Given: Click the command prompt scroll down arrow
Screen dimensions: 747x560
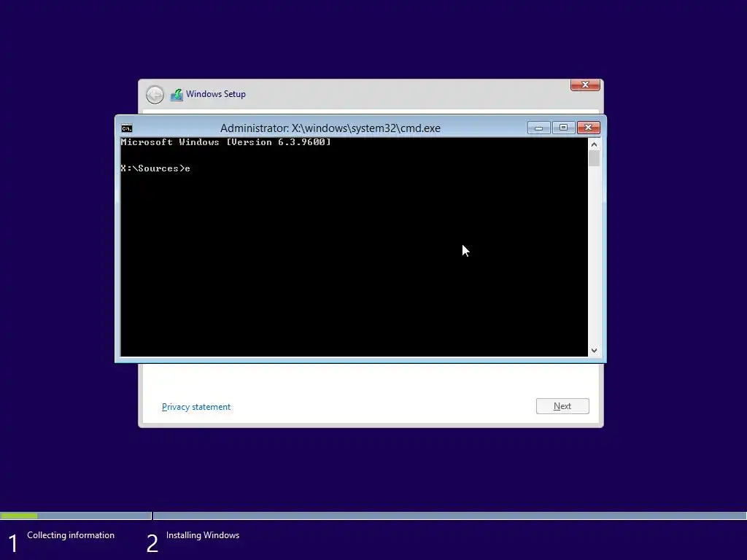Looking at the screenshot, I should point(594,351).
